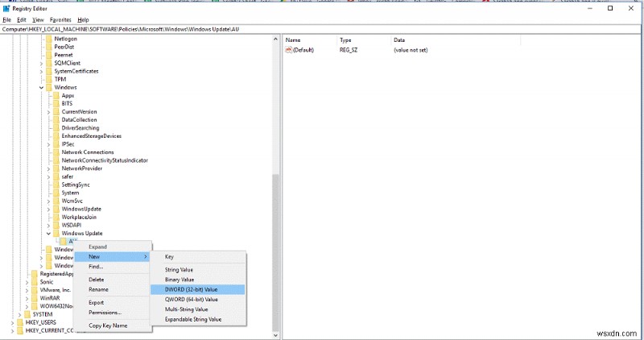The width and height of the screenshot is (644, 340).
Task: Click the WorkplaceJoin folder icon
Action: click(x=56, y=217)
